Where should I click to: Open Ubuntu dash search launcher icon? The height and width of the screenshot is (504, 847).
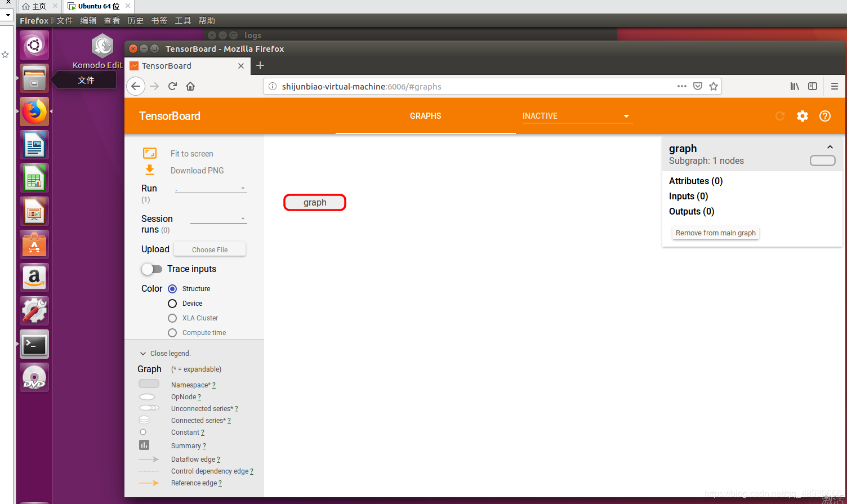(x=34, y=45)
